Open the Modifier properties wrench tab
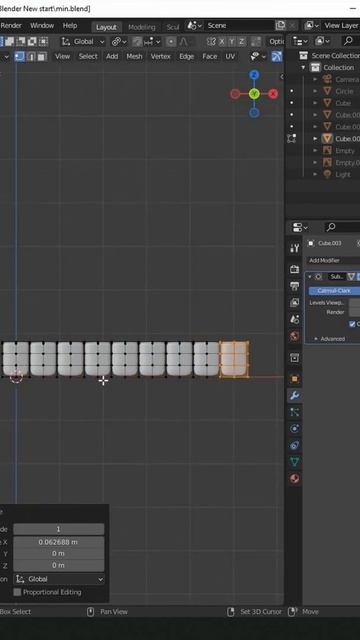 [294, 395]
